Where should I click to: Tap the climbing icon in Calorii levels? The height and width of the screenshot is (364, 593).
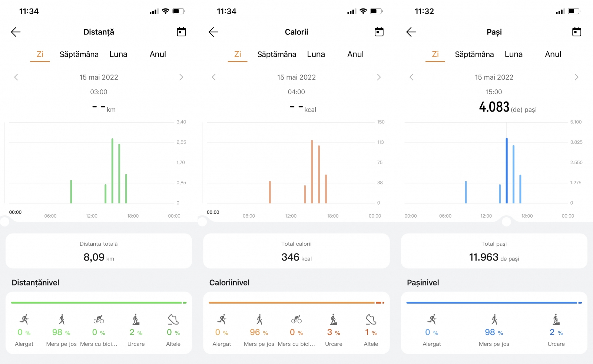point(334,320)
